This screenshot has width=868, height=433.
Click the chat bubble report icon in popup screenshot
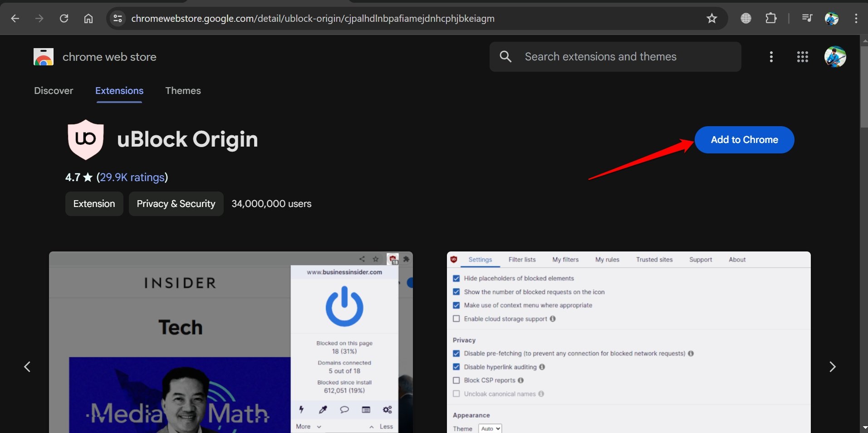[x=344, y=409]
